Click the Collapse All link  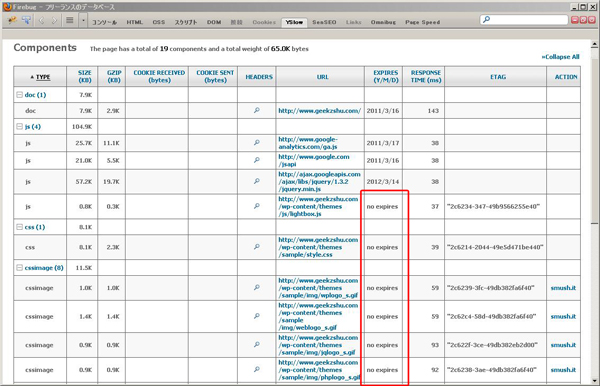point(560,57)
